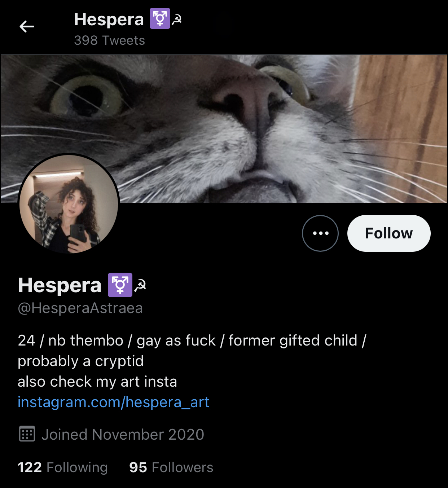Click the calendar icon beside join date
The image size is (448, 488).
[x=27, y=434]
